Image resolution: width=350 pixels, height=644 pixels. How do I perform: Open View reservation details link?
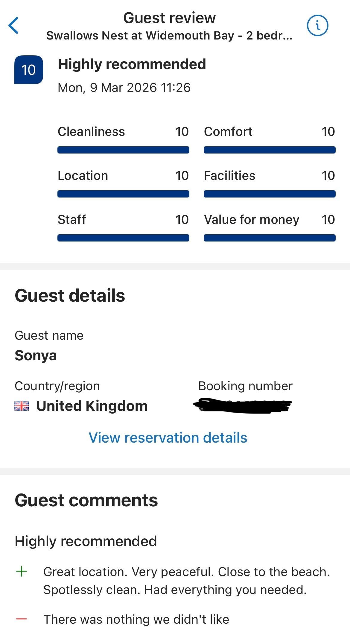[x=168, y=438]
